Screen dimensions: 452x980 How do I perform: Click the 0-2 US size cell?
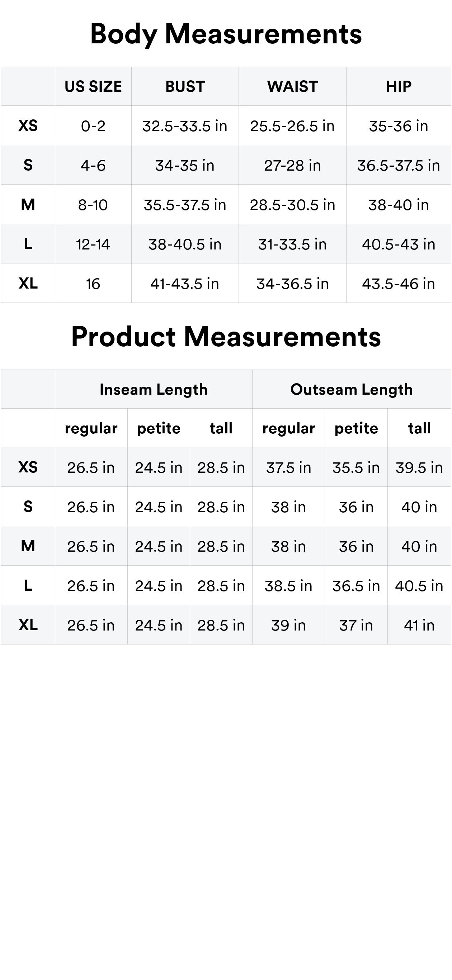pyautogui.click(x=93, y=126)
